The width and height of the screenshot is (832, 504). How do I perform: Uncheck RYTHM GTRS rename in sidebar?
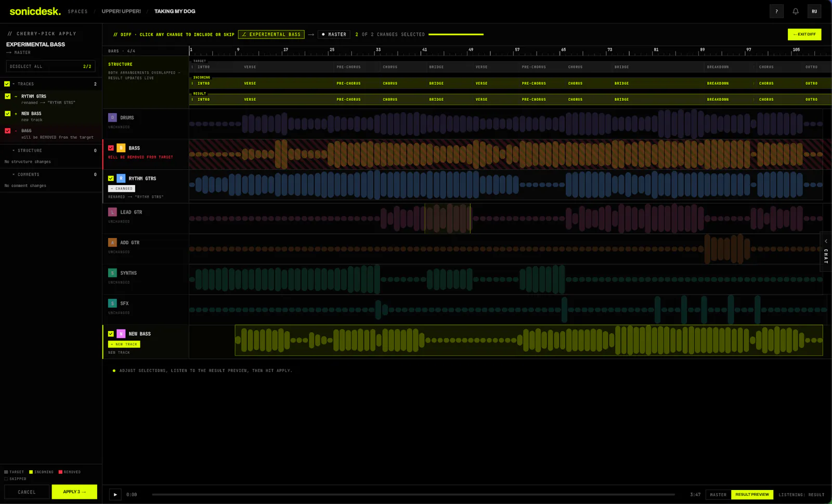coord(7,96)
